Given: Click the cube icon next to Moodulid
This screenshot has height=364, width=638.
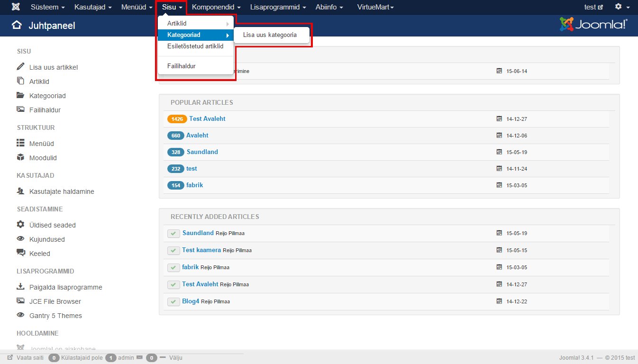Looking at the screenshot, I should (x=20, y=157).
